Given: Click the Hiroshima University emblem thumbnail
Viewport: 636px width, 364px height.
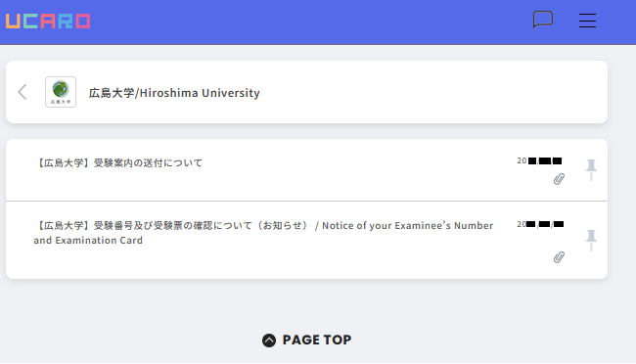Looking at the screenshot, I should tap(61, 92).
